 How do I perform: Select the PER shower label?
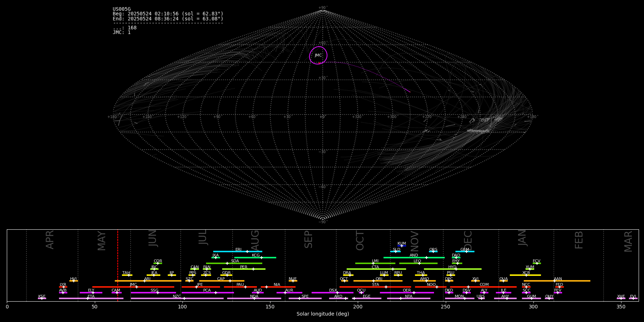coord(244,267)
